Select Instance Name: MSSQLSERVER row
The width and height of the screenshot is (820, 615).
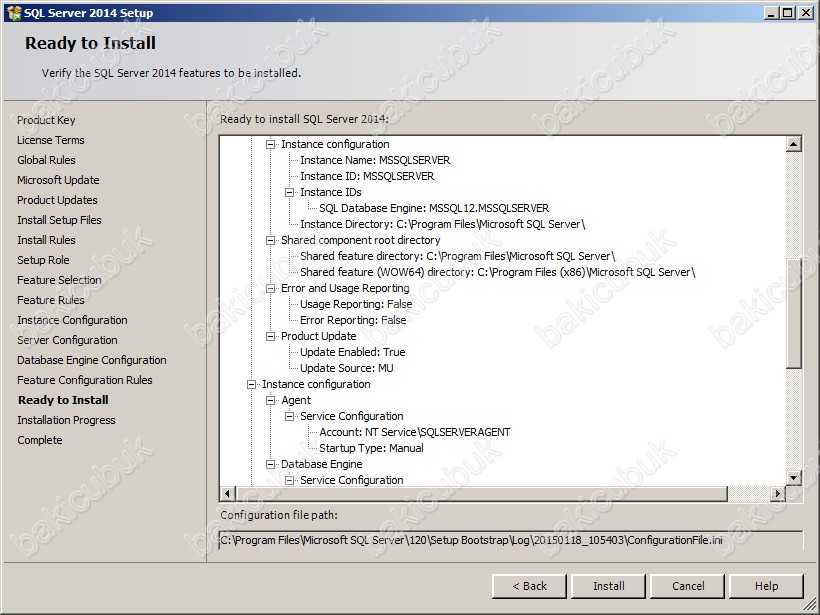[x=375, y=160]
